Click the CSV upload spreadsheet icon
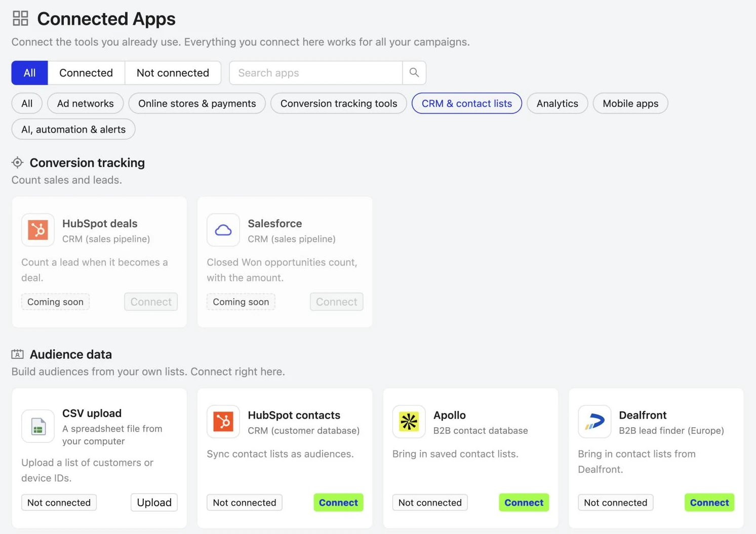756x534 pixels. (x=38, y=426)
